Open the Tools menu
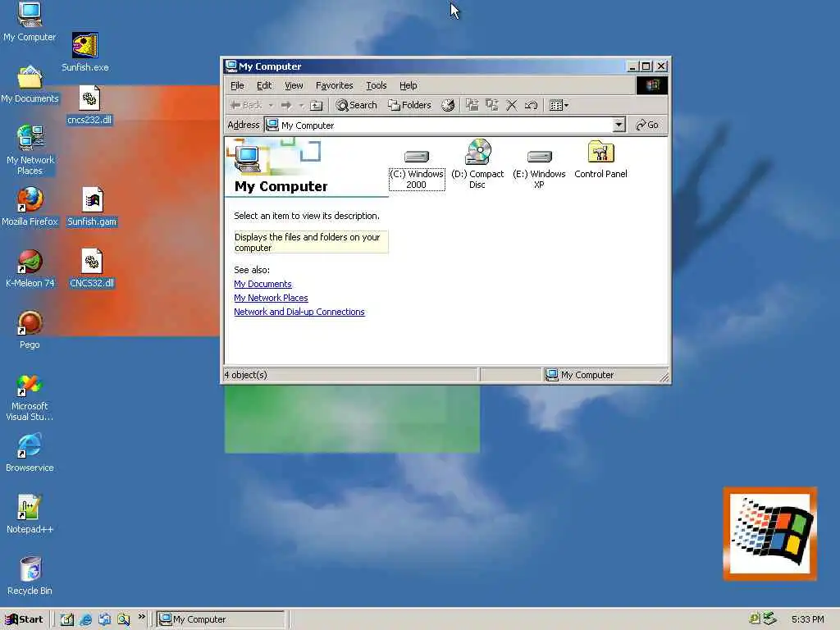 [376, 85]
